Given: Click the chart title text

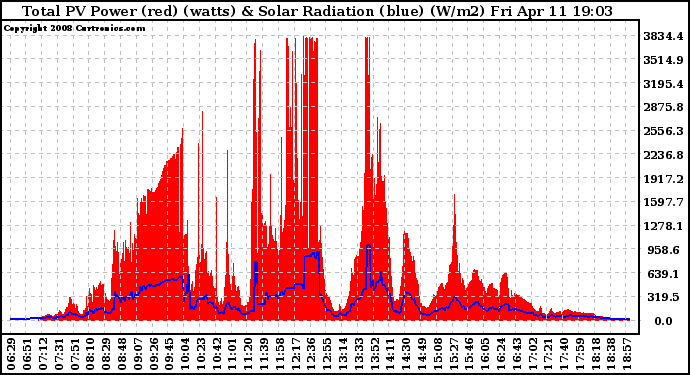Looking at the screenshot, I should tap(317, 11).
